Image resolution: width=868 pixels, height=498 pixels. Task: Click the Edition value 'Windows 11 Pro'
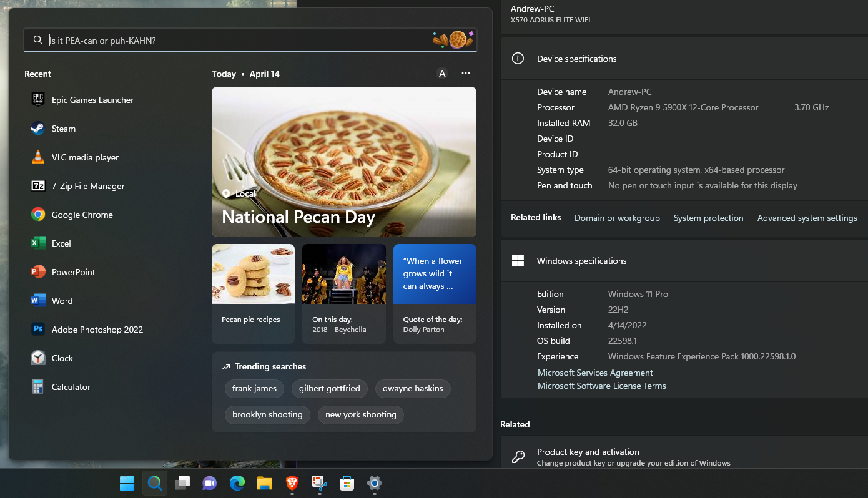[638, 294]
